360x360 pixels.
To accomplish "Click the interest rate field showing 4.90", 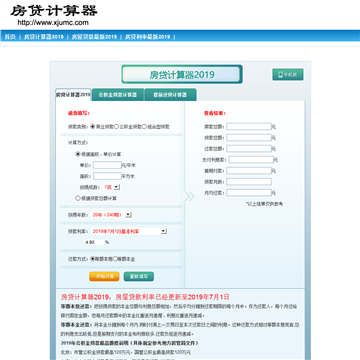I will [x=94, y=242].
